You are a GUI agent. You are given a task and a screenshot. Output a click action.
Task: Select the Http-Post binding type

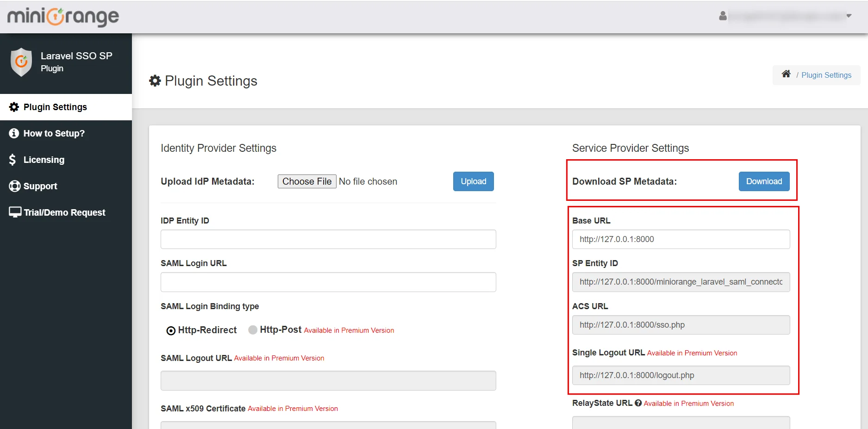tap(253, 330)
